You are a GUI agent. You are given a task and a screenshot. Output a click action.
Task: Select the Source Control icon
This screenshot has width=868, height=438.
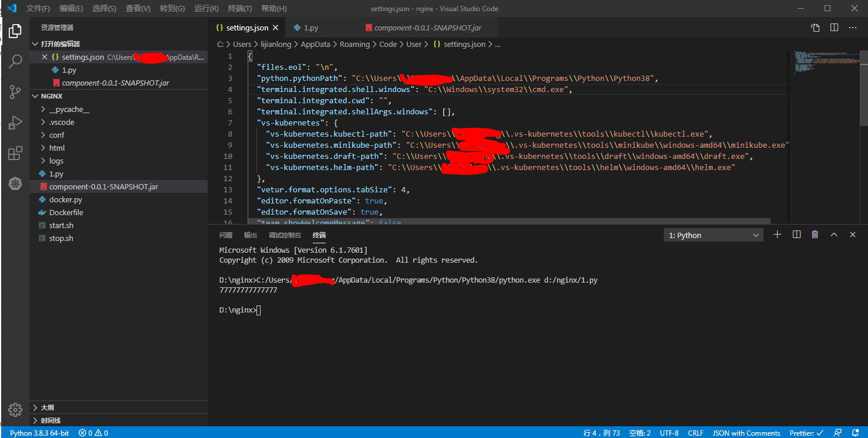click(15, 92)
